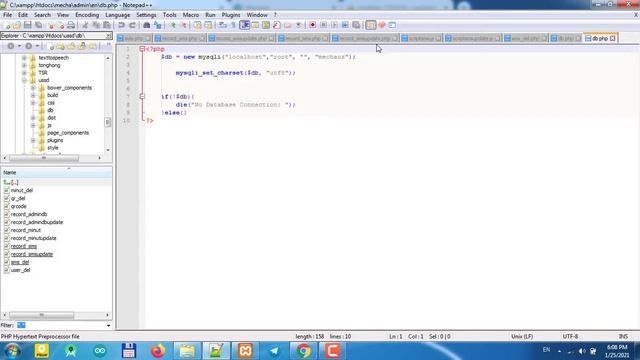Open the Encoding menu

point(87,15)
